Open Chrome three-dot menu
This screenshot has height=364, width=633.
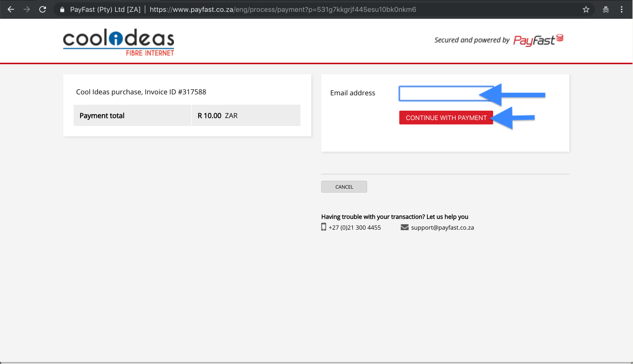(622, 9)
